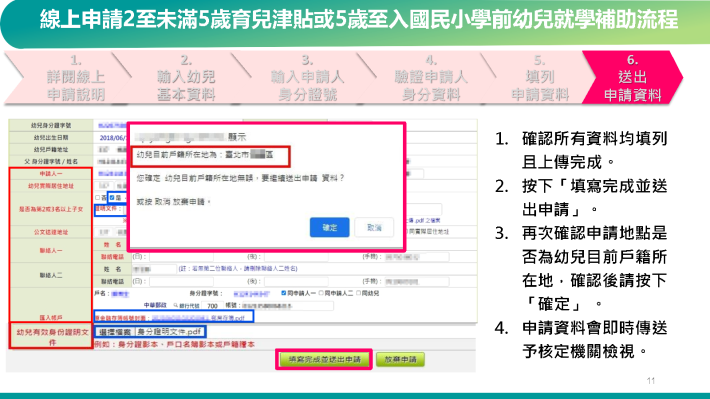Click 聯絡人一 evening (夜) phone field
The width and height of the screenshot is (710, 399).
tap(296, 257)
